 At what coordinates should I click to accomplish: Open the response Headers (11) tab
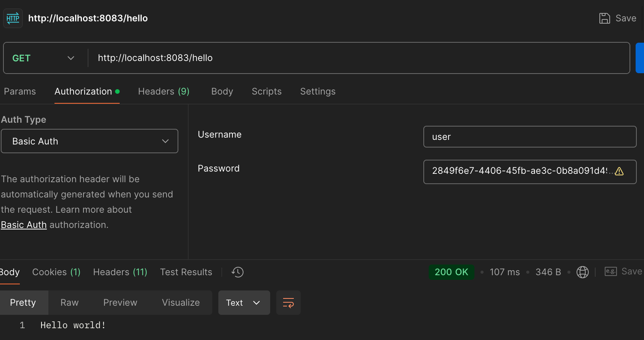[x=120, y=272]
